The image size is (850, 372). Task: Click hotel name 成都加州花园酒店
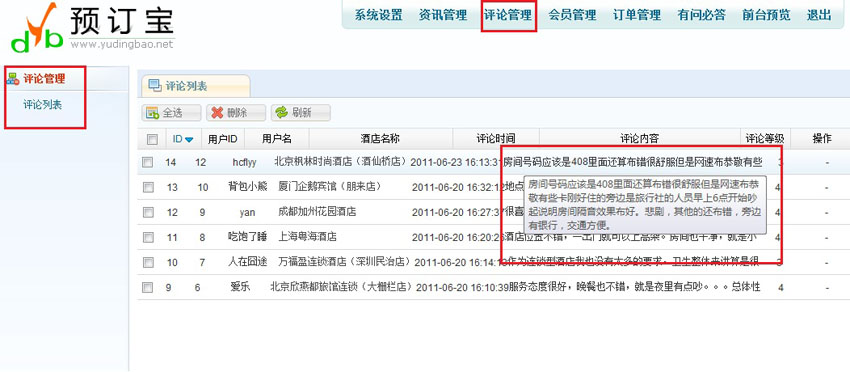[317, 212]
